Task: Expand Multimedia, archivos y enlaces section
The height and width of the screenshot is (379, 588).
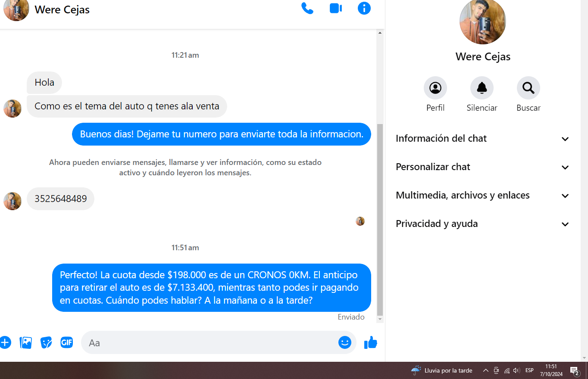Action: (482, 196)
